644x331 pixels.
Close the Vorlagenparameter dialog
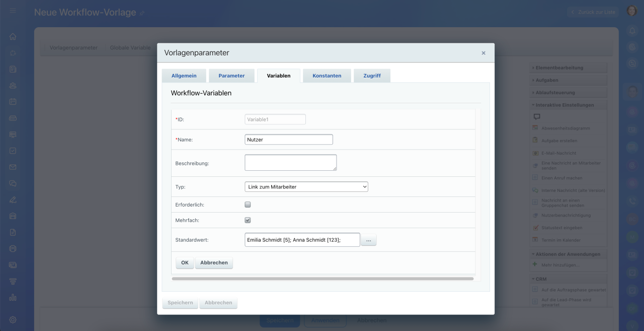pos(484,53)
